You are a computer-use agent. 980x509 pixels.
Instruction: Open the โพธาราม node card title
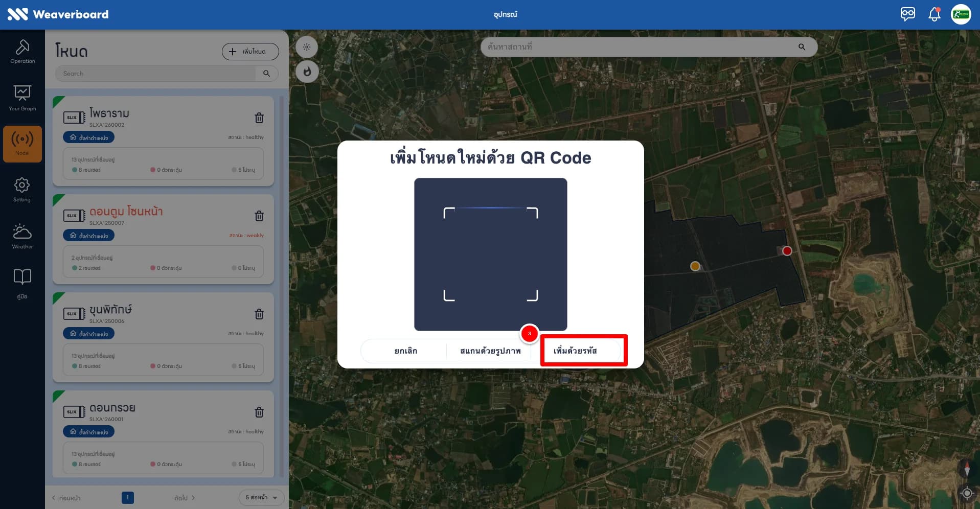pyautogui.click(x=109, y=113)
